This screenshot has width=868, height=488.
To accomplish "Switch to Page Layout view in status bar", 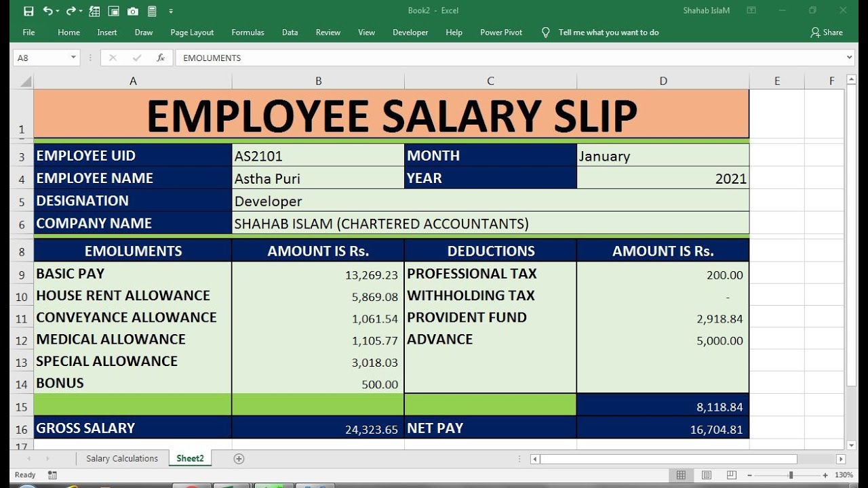I will [706, 475].
